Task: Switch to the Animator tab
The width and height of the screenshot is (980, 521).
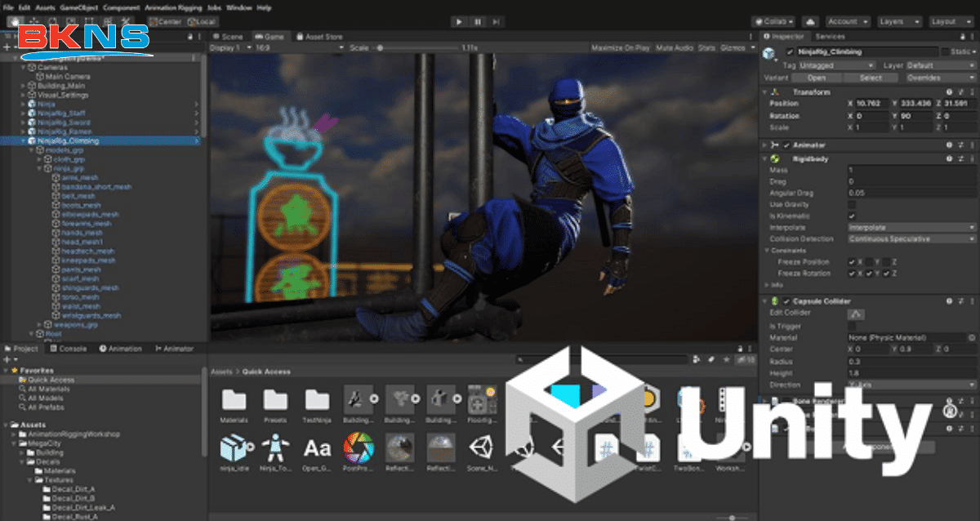Action: tap(174, 349)
